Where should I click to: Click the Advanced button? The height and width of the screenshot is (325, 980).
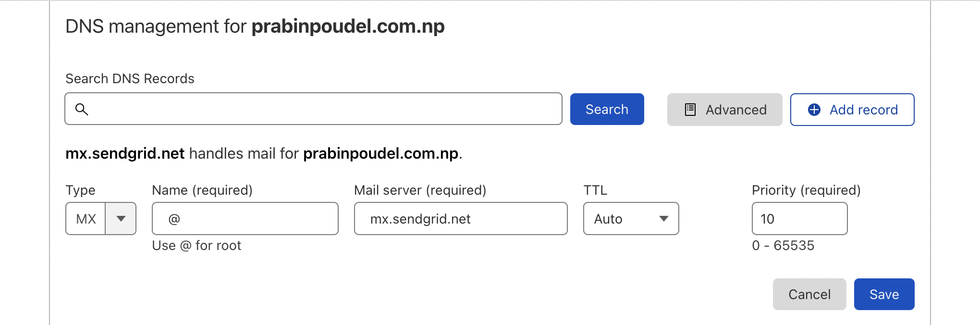pos(724,110)
